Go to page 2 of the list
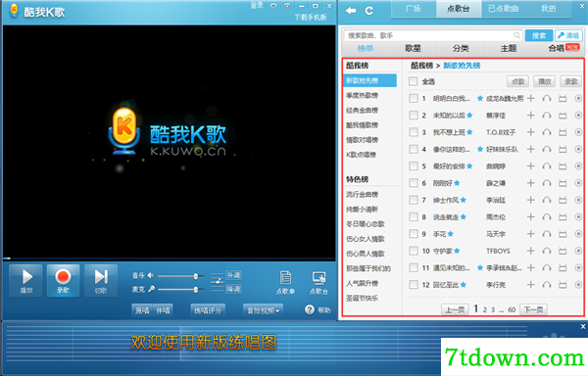 485,309
